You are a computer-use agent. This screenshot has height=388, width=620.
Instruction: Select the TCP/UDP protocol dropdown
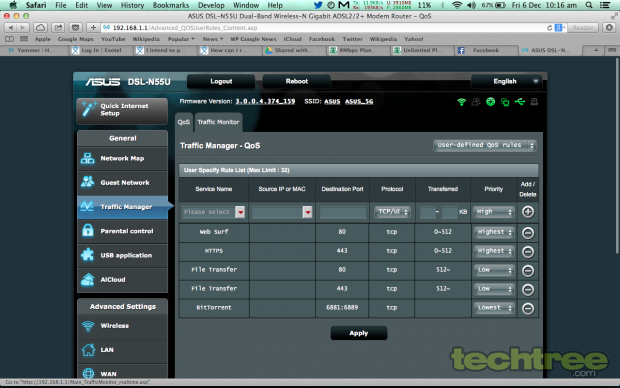(392, 212)
